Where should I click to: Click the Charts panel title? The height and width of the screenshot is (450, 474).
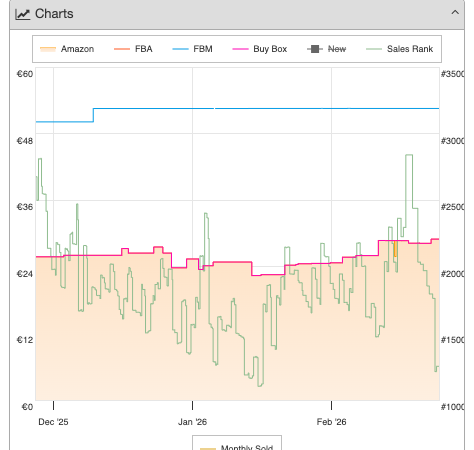(x=54, y=14)
